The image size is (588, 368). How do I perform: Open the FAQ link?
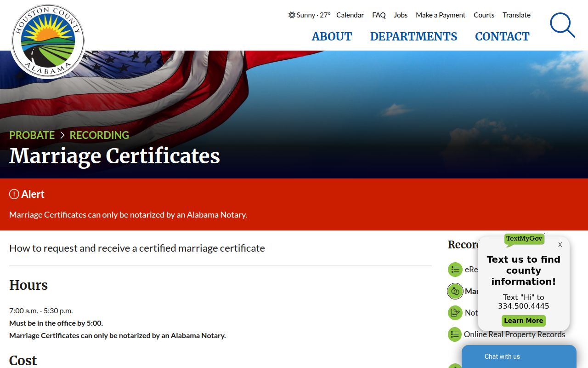[x=379, y=15]
